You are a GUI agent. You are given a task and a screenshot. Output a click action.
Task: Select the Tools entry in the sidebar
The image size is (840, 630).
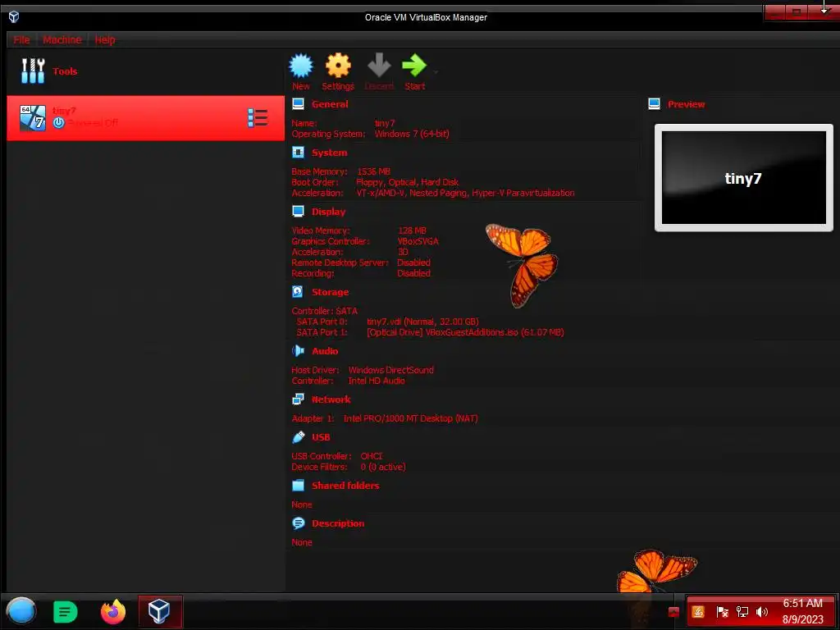pos(144,71)
